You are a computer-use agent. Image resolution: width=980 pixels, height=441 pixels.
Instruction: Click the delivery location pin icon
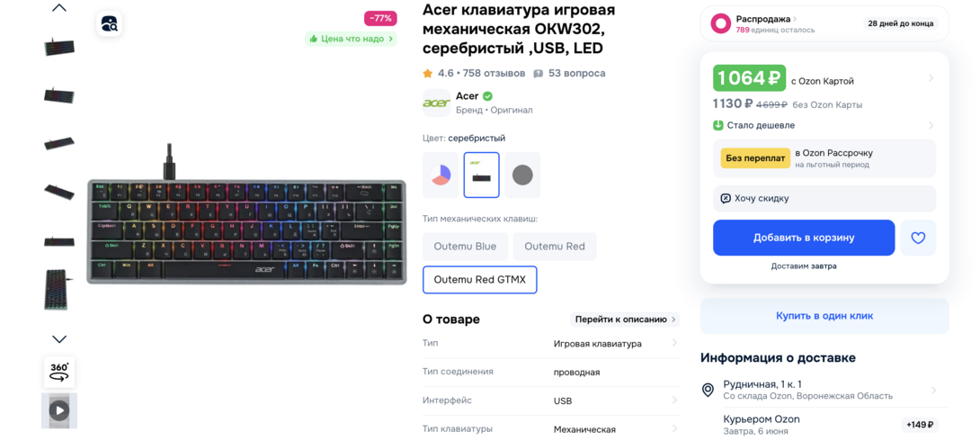[x=708, y=391]
